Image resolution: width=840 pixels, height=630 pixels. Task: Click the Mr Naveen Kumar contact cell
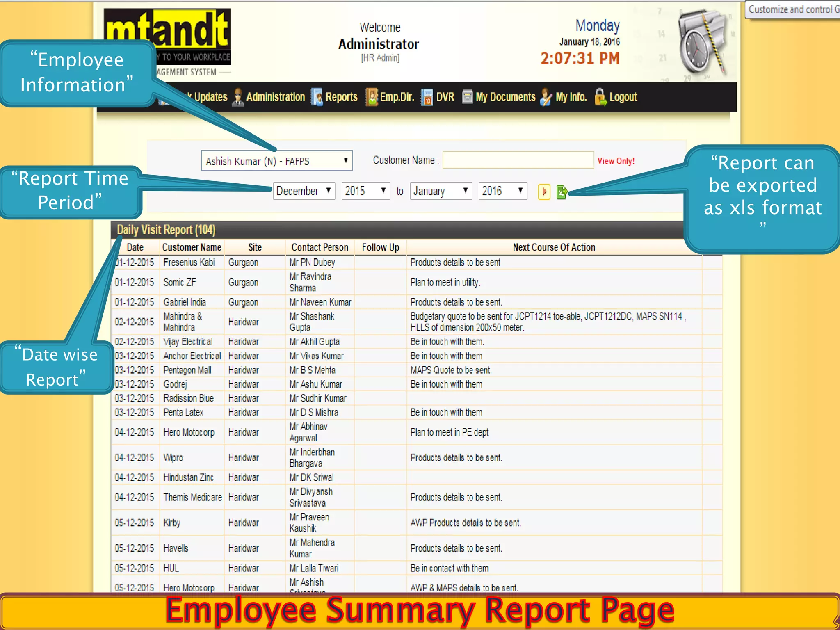pos(320,302)
